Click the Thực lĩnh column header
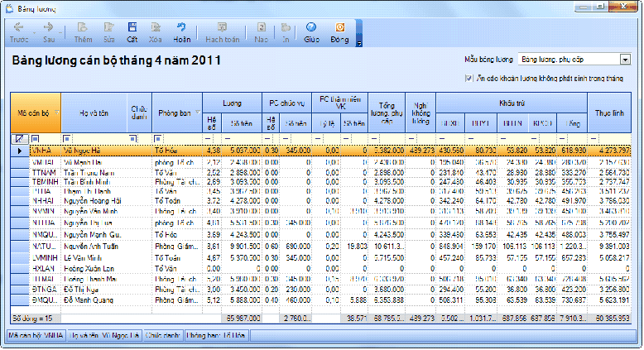The width and height of the screenshot is (644, 350). 609,113
